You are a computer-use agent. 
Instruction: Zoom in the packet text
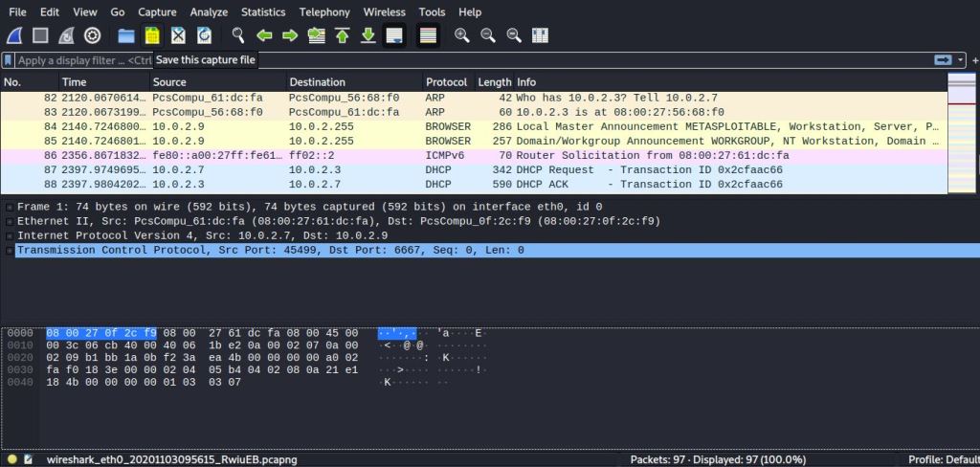coord(461,35)
